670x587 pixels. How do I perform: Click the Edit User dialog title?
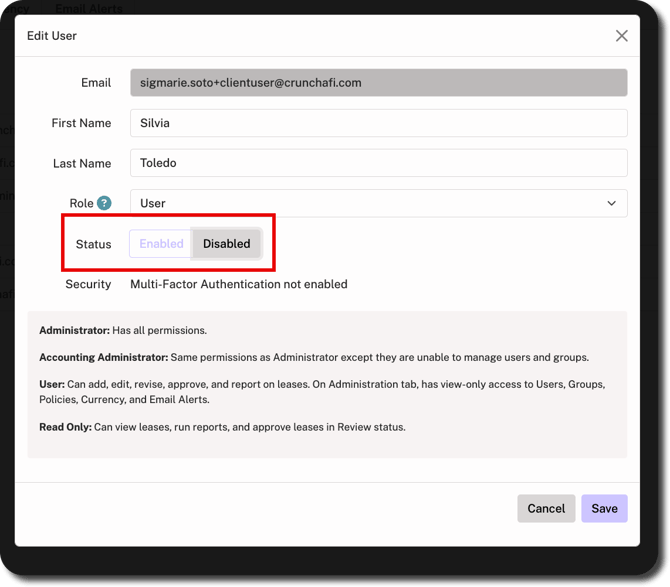pyautogui.click(x=52, y=36)
